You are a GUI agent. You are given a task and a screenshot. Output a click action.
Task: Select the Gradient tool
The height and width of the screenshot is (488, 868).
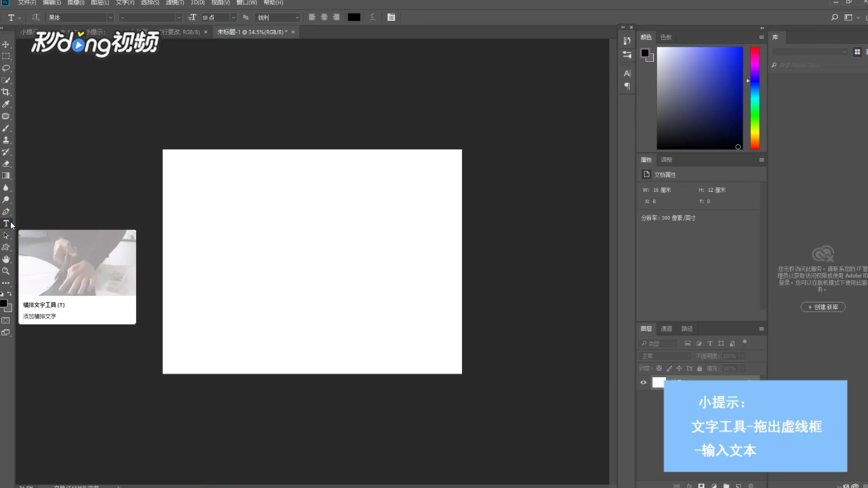point(6,176)
